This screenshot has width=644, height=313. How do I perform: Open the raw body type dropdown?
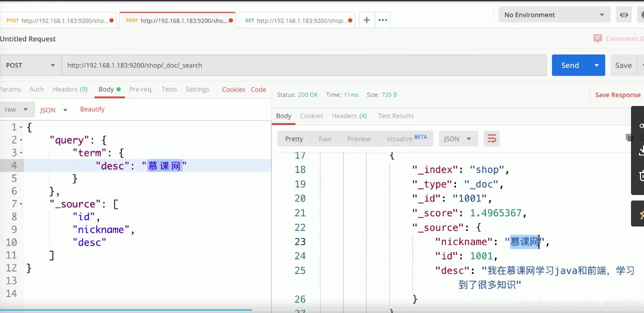pyautogui.click(x=17, y=109)
